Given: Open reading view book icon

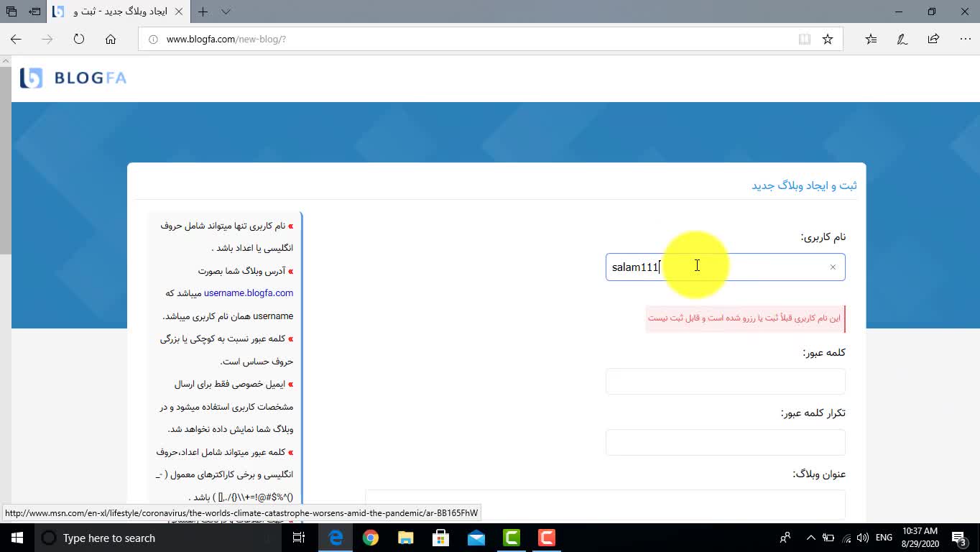Looking at the screenshot, I should point(805,40).
